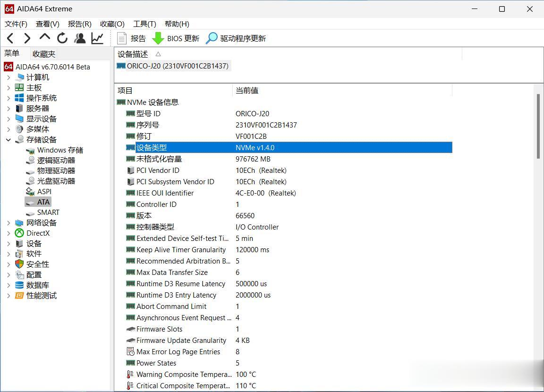
Task: Click the ORICO-J20 device icon in the list
Action: [121, 66]
